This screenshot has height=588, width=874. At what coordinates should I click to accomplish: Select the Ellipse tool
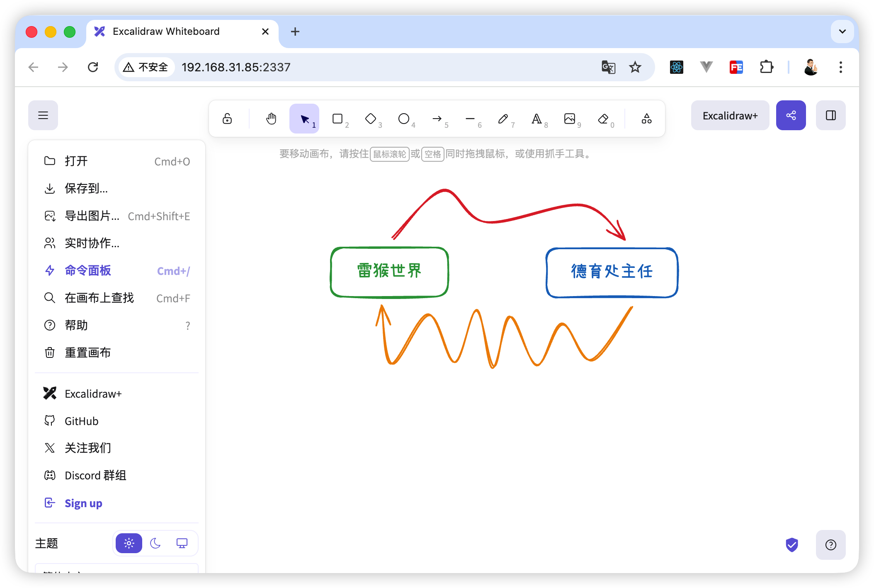pyautogui.click(x=404, y=119)
